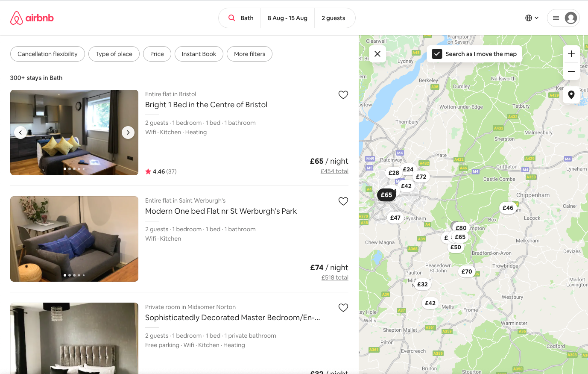Click the 4.46 (37) rating text

[x=161, y=171]
